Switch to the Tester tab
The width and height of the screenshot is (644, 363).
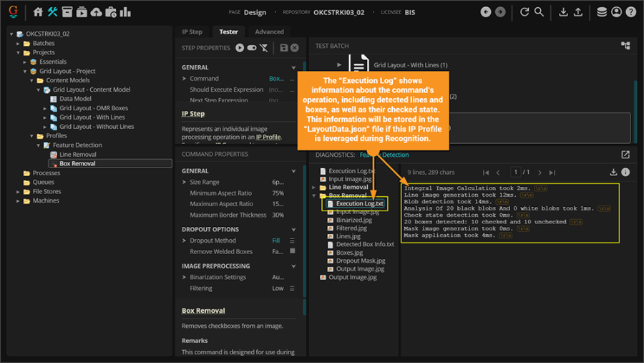click(228, 32)
